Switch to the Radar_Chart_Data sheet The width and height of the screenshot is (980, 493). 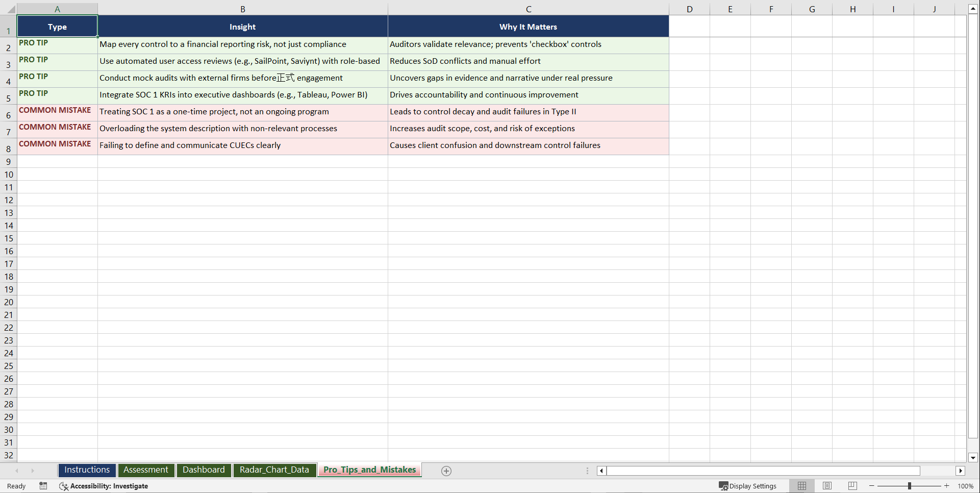pyautogui.click(x=274, y=470)
